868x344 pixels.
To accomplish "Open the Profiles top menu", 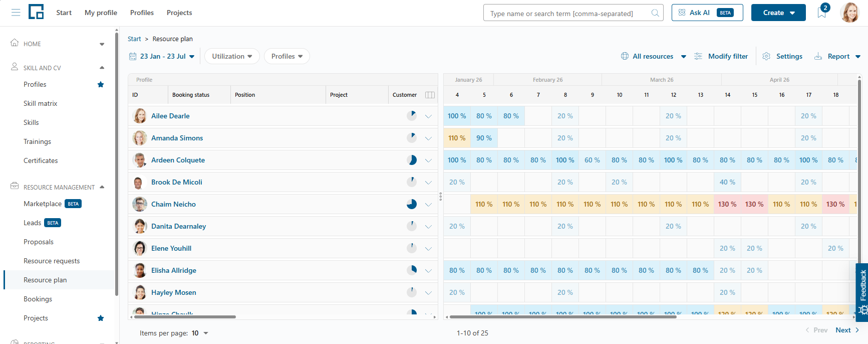I will point(142,13).
